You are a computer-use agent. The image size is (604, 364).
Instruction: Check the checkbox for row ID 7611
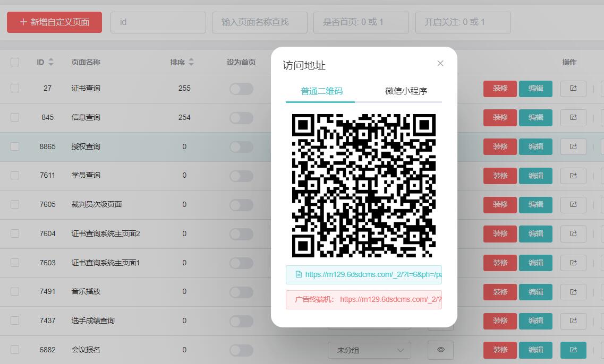(15, 176)
